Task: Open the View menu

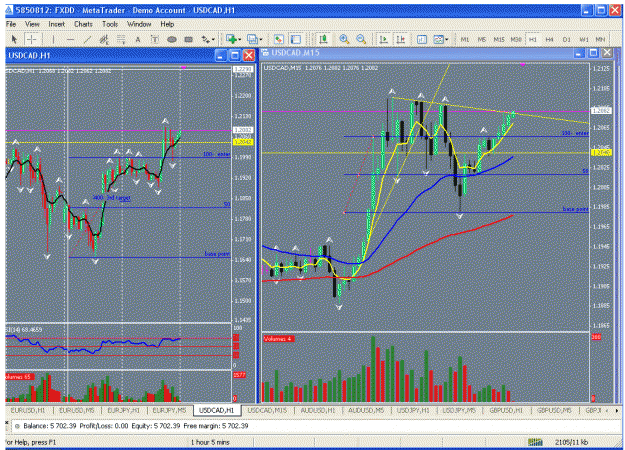Action: (x=32, y=24)
